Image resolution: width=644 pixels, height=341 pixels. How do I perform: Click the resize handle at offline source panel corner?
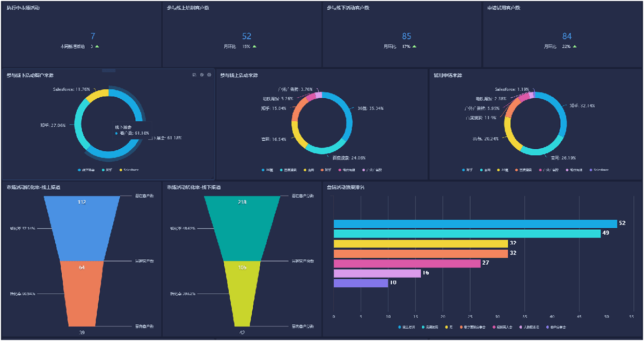pos(213,177)
